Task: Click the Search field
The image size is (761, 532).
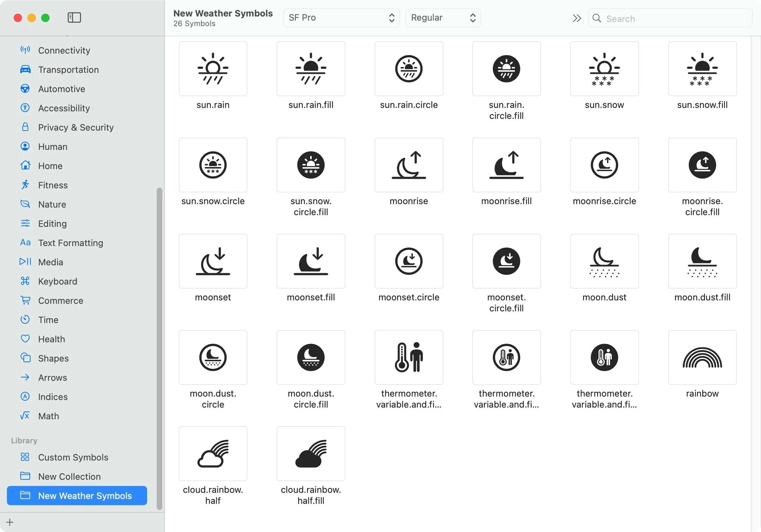Action: coord(670,18)
